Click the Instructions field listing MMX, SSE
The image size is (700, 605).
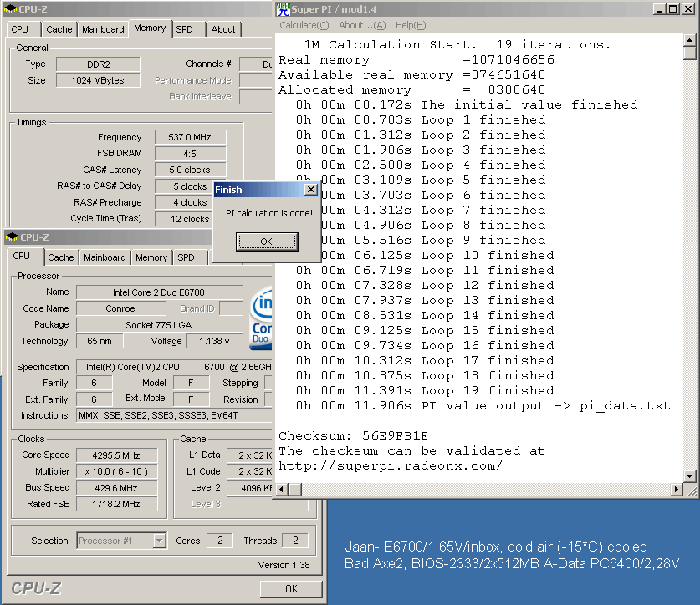[174, 416]
